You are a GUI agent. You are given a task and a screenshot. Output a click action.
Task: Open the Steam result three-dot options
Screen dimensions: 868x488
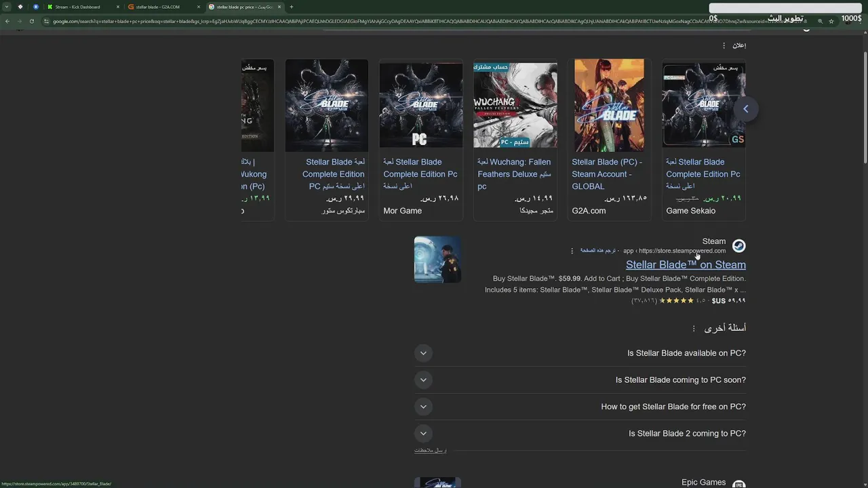tap(572, 251)
